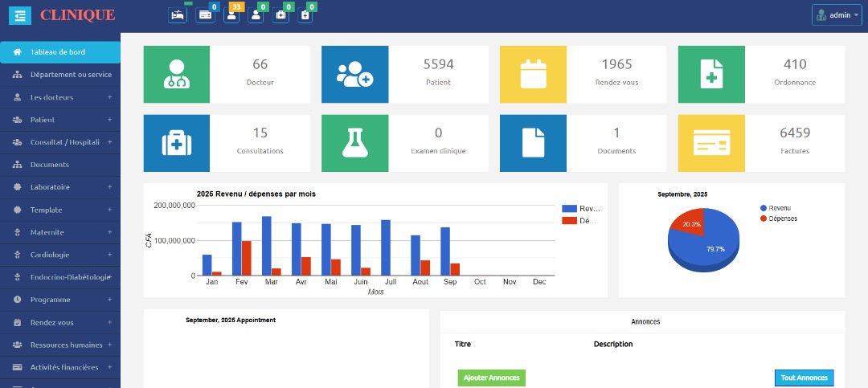Open the admin user dropdown
The image size is (868, 388).
click(836, 15)
